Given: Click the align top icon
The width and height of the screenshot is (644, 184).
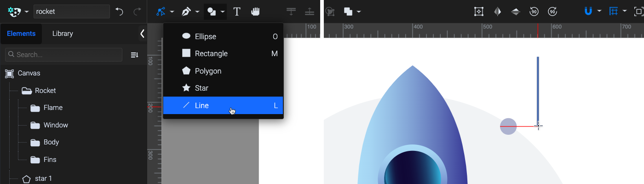Looking at the screenshot, I should click(291, 11).
